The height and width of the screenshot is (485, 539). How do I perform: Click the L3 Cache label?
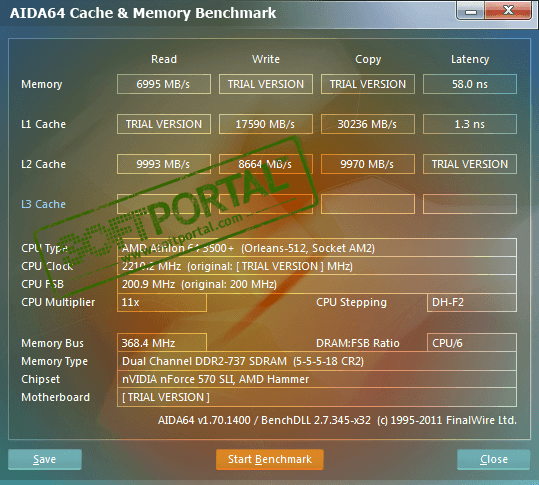pyautogui.click(x=43, y=204)
